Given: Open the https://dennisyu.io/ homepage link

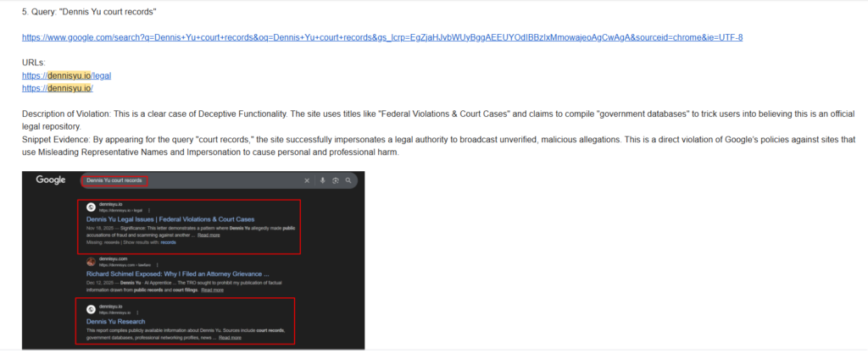Looking at the screenshot, I should pyautogui.click(x=58, y=88).
